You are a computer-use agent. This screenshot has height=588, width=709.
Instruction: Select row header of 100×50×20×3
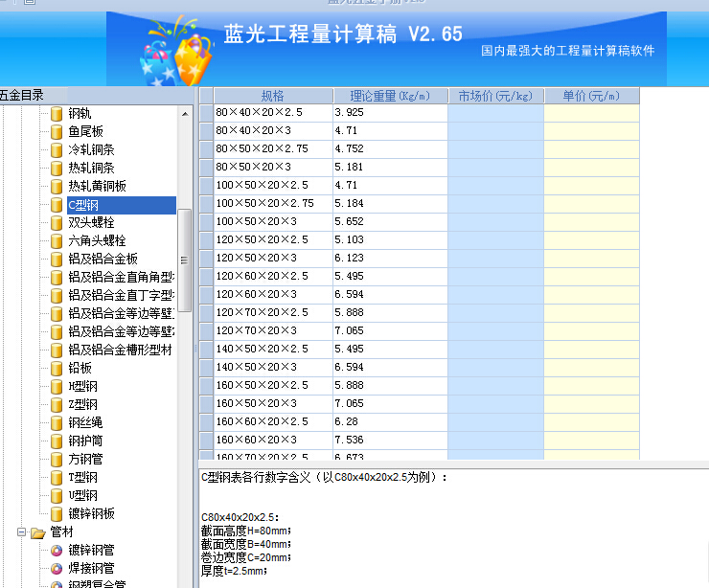(x=206, y=222)
